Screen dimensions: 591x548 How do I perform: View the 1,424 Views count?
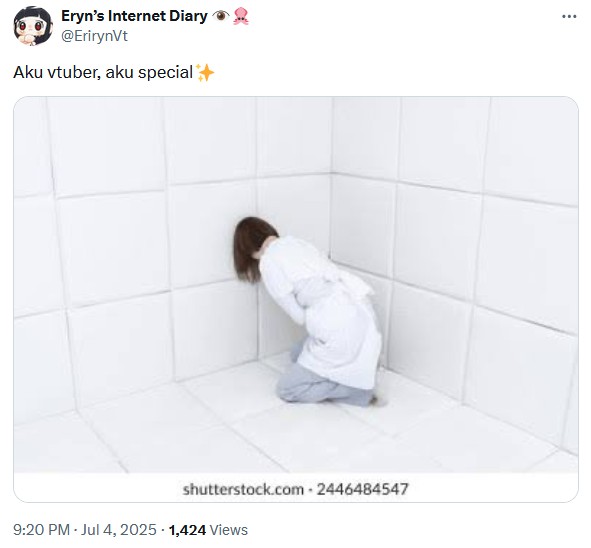pyautogui.click(x=208, y=530)
